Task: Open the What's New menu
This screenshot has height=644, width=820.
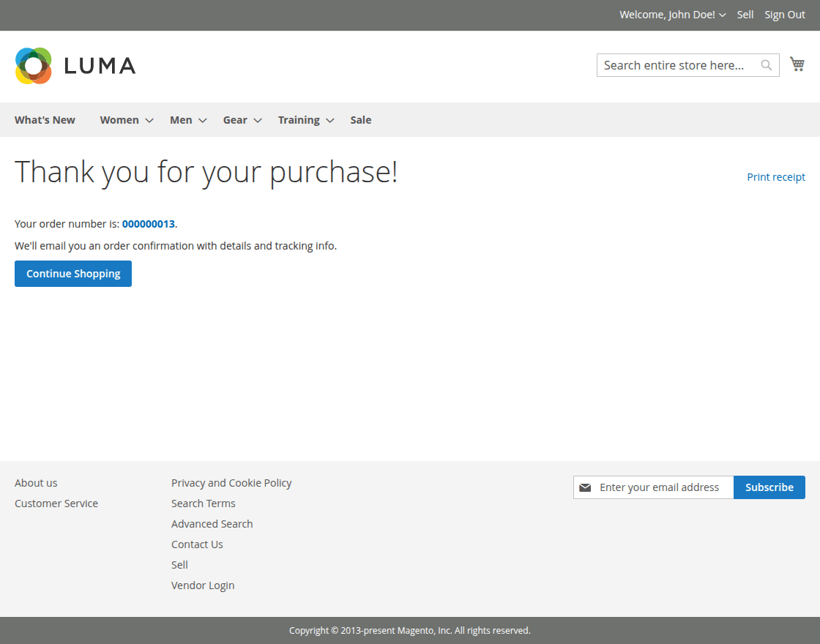Action: point(44,119)
